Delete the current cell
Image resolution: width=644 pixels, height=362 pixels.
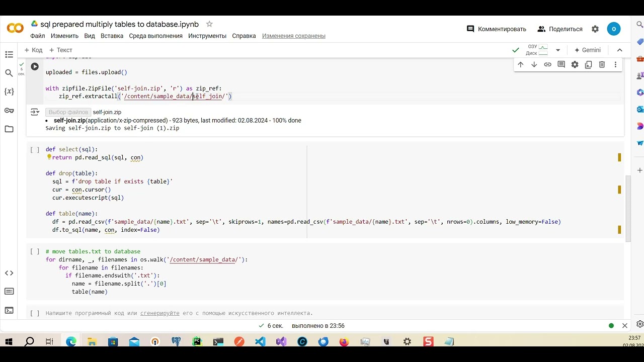tap(602, 64)
